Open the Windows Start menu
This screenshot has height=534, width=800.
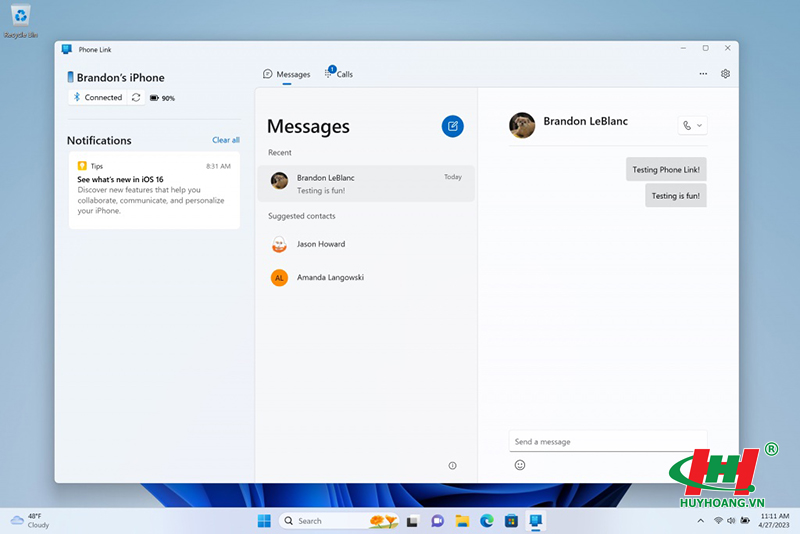pos(264,521)
